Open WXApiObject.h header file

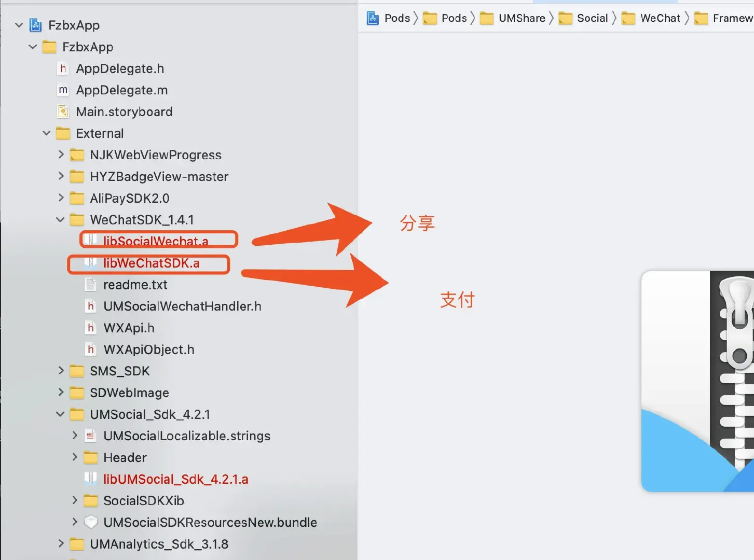(148, 350)
